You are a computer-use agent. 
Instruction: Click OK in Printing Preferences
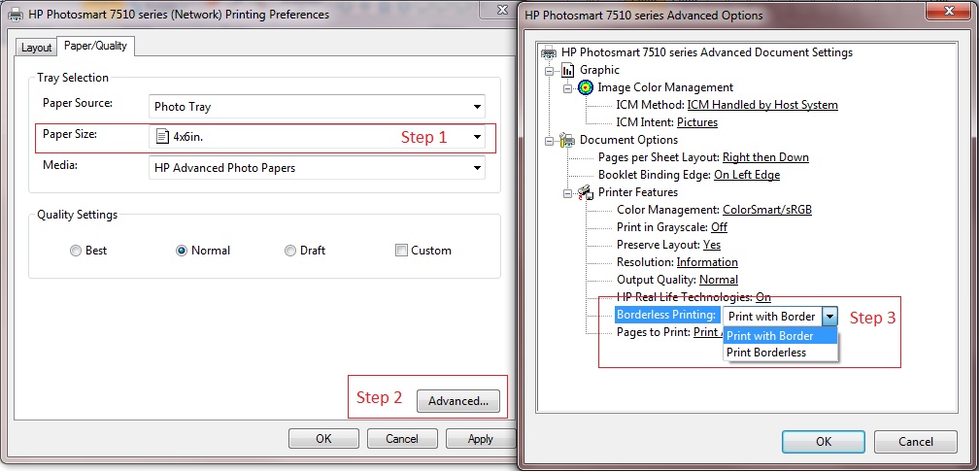[323, 439]
